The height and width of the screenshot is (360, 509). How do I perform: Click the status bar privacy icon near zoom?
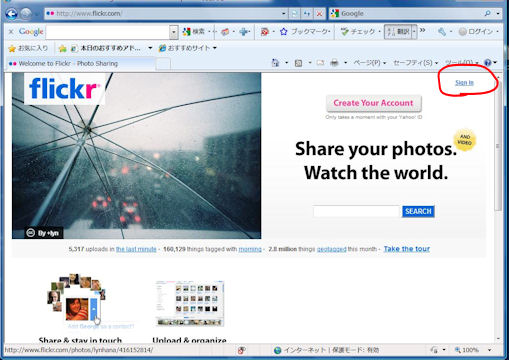point(434,350)
